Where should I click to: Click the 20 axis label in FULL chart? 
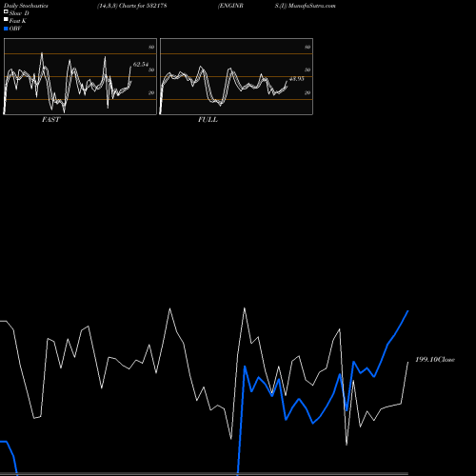[x=307, y=92]
